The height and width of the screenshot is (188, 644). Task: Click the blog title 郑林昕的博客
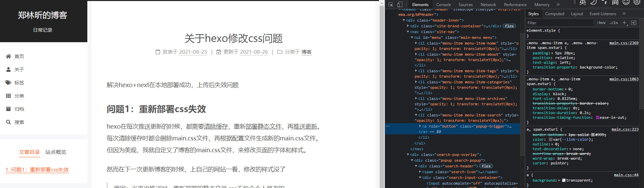tap(43, 15)
